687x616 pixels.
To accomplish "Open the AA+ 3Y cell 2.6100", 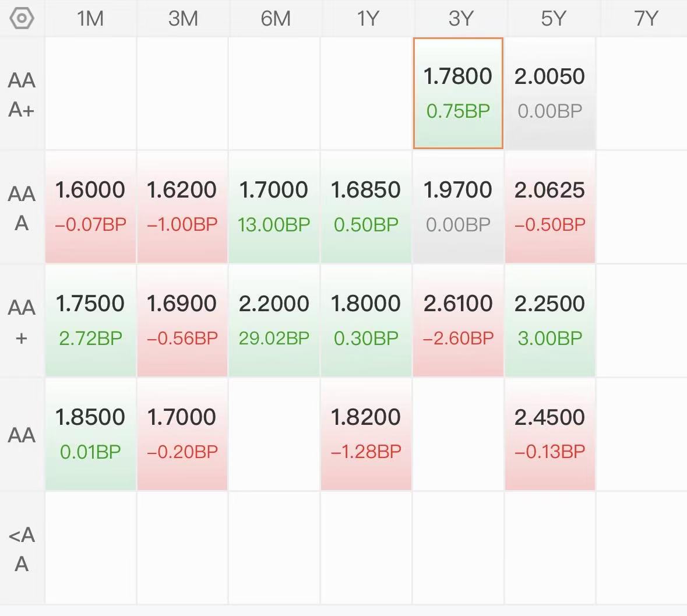I will point(458,321).
